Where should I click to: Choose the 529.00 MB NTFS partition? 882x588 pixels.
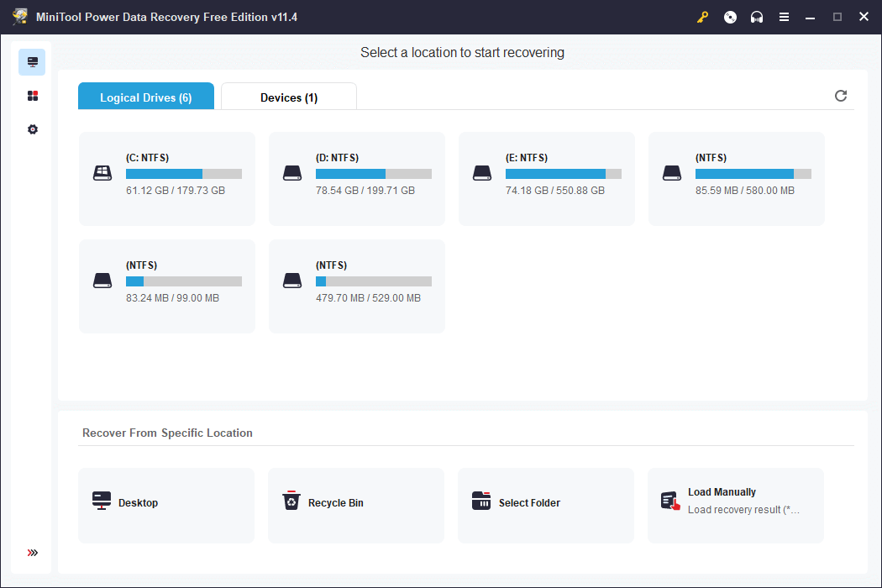357,286
